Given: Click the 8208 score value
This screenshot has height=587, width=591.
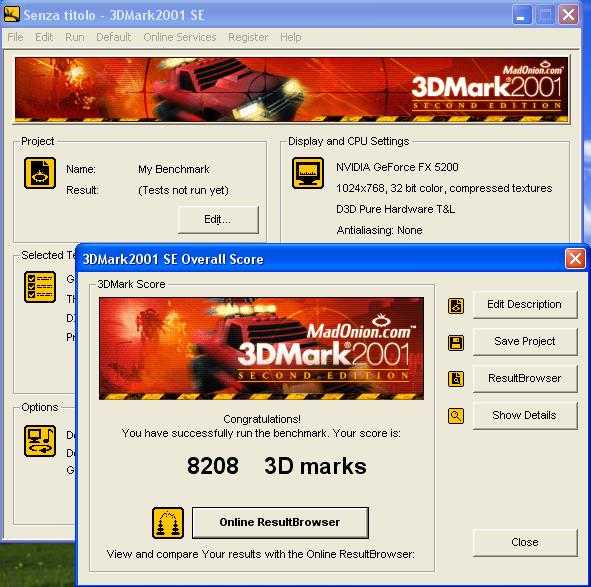Looking at the screenshot, I should tap(213, 466).
